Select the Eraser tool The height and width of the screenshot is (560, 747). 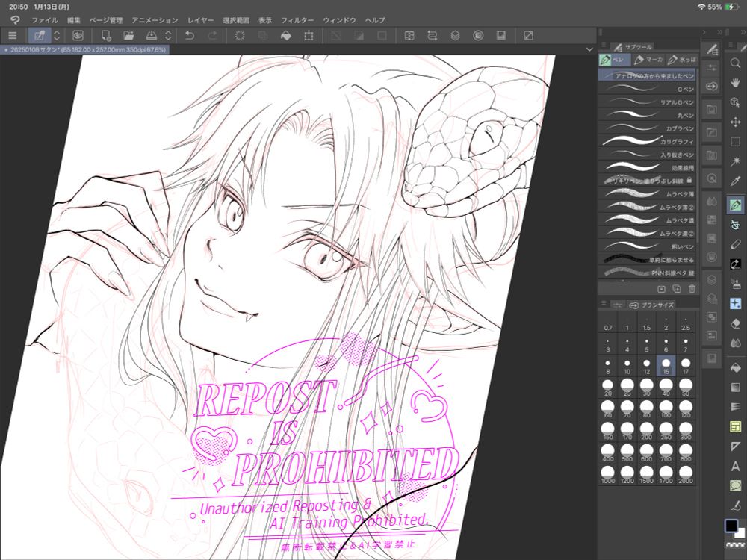pos(736,323)
